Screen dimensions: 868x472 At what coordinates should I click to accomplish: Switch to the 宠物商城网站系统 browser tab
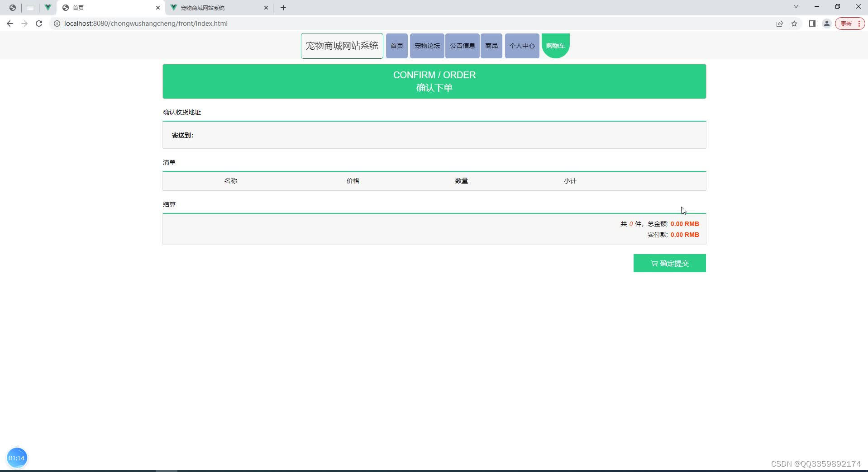[x=219, y=8]
